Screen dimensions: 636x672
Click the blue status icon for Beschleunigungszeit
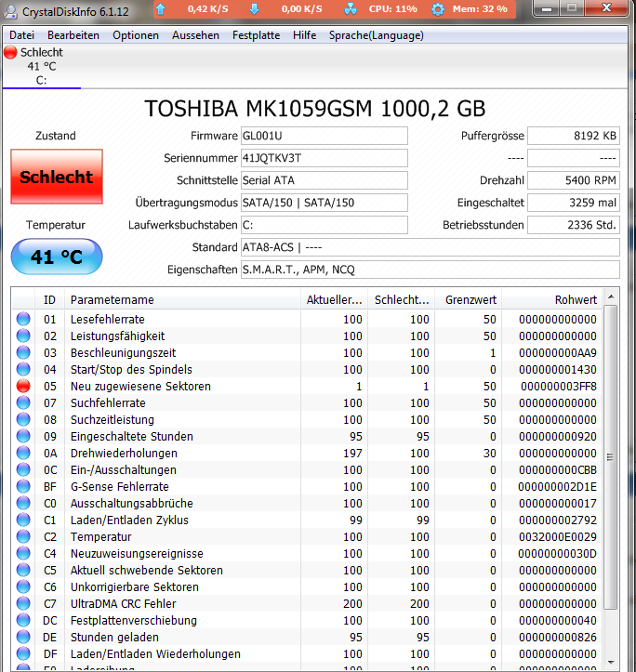tap(23, 352)
